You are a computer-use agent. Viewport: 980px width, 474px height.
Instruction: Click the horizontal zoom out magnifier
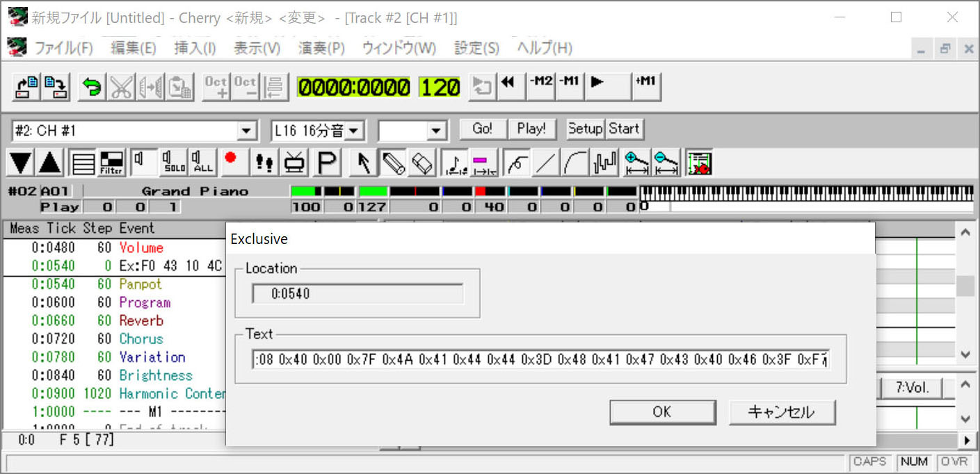tap(666, 163)
